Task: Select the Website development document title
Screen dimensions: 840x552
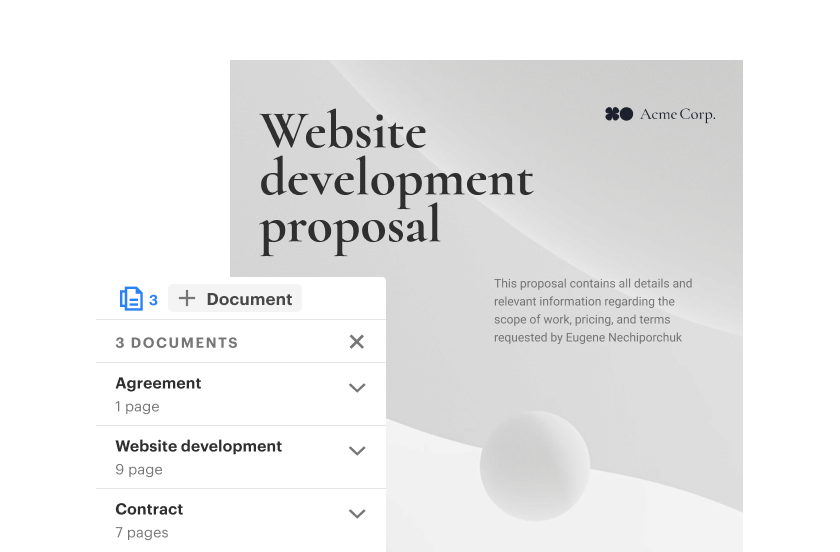Action: click(199, 446)
